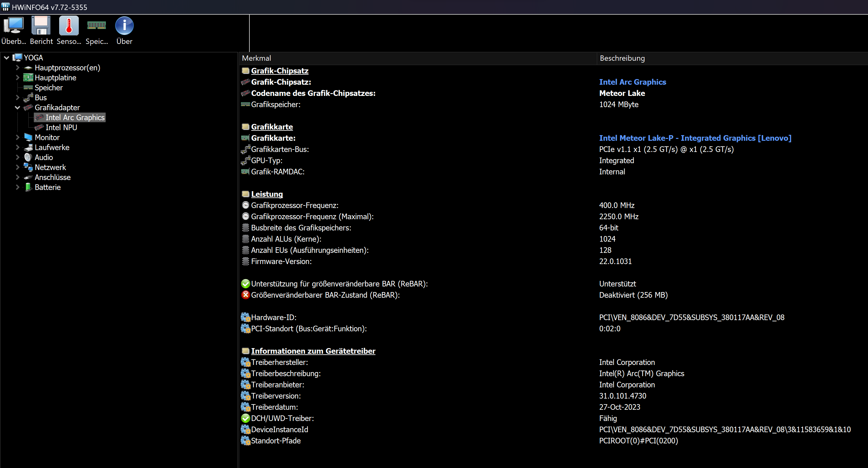Expand the Netzwerk node

point(17,167)
